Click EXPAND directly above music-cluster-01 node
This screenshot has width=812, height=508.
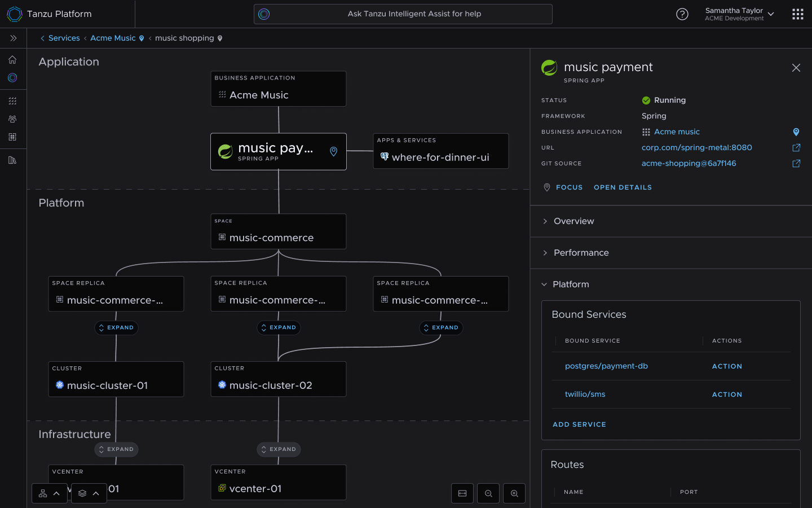pos(116,327)
